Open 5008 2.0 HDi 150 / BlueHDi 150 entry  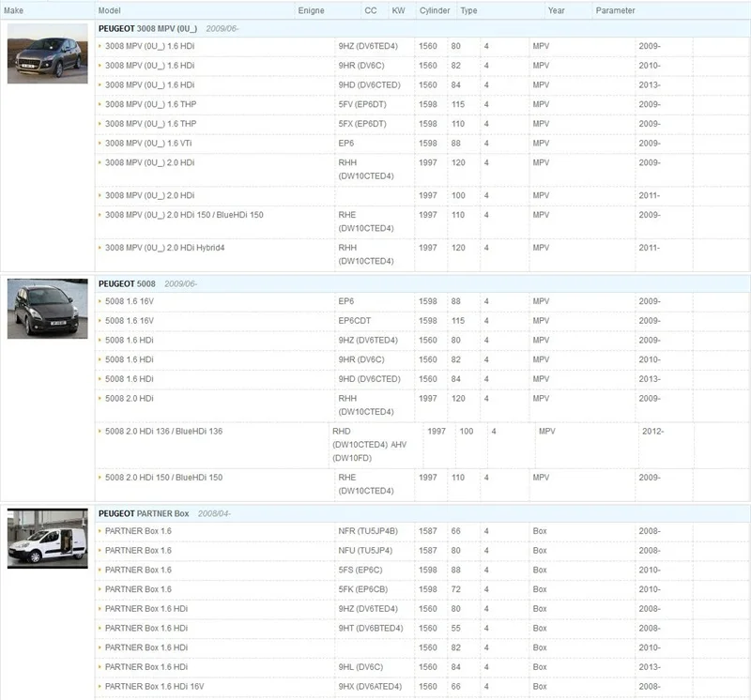point(163,478)
